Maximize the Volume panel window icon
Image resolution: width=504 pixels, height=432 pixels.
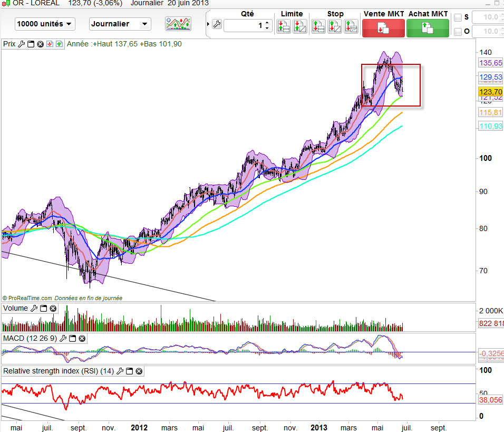(x=44, y=308)
